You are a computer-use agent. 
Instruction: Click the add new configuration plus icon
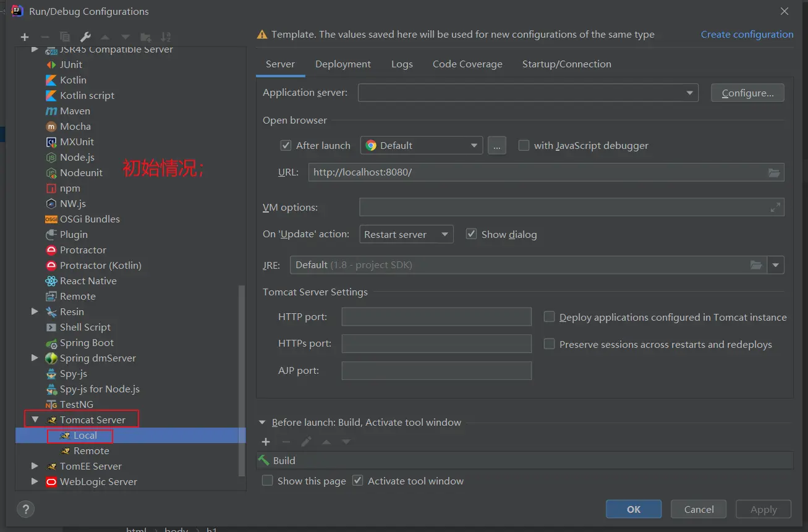click(x=25, y=37)
